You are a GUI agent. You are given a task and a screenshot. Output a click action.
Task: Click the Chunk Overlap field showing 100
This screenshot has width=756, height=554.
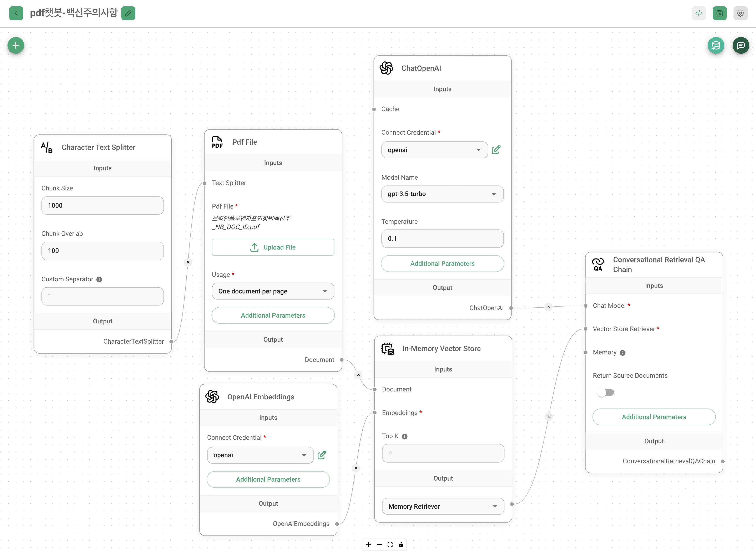point(102,251)
